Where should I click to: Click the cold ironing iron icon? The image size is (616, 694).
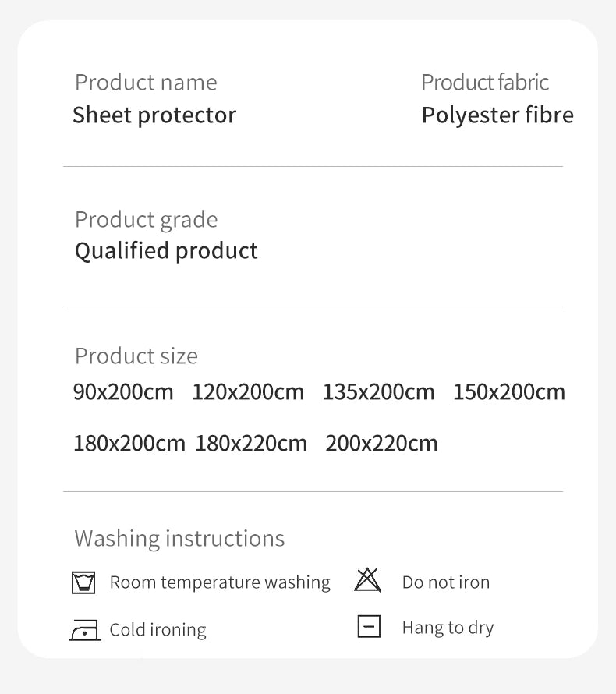[x=84, y=630]
